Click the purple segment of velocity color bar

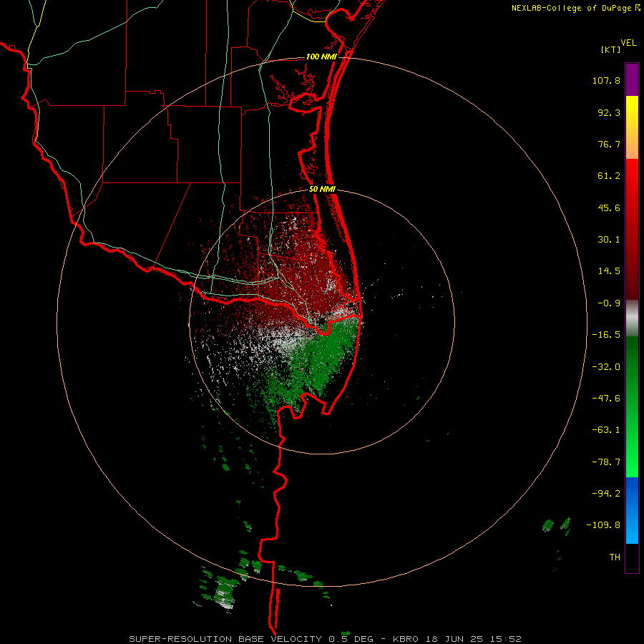click(x=632, y=79)
